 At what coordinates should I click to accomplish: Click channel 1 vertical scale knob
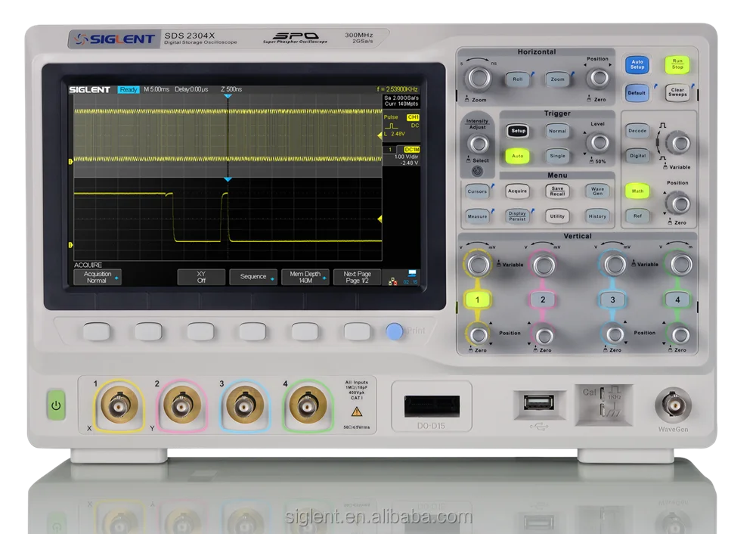point(478,264)
